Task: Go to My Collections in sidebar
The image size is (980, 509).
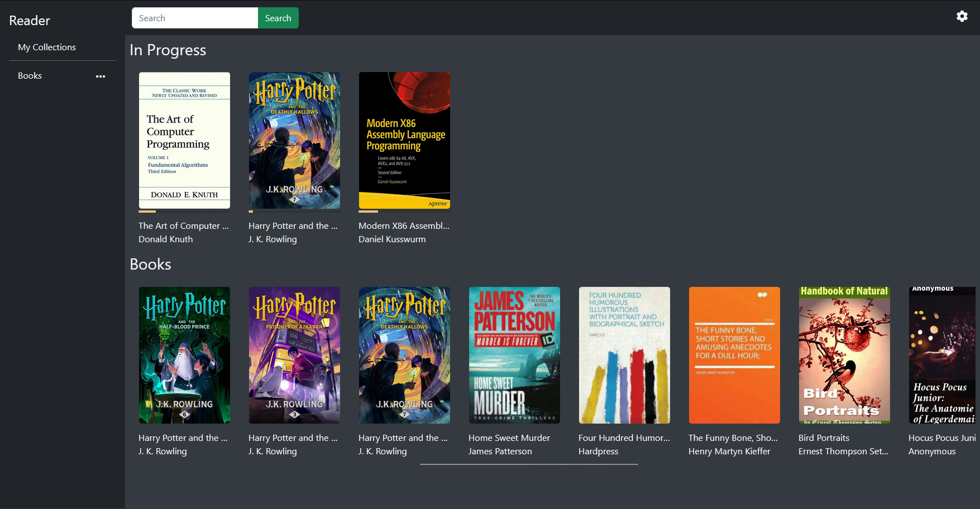Action: point(47,47)
